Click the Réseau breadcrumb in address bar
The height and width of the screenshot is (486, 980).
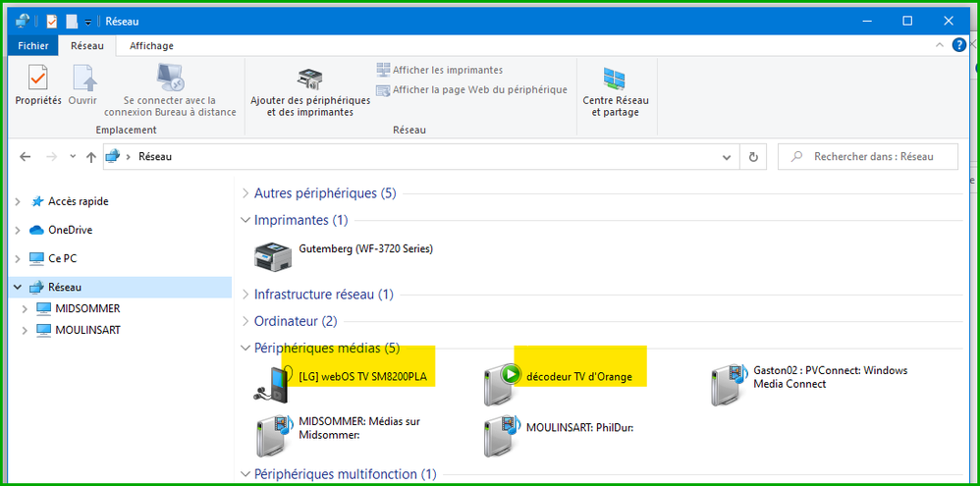point(155,157)
